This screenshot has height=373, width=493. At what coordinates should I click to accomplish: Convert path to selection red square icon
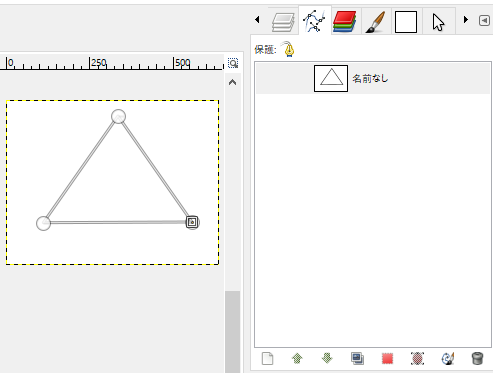[x=387, y=359]
